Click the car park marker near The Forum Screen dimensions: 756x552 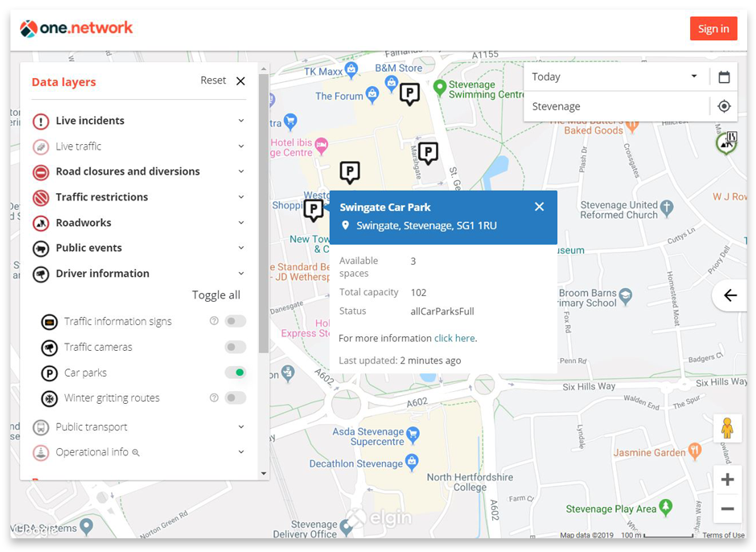click(x=409, y=93)
